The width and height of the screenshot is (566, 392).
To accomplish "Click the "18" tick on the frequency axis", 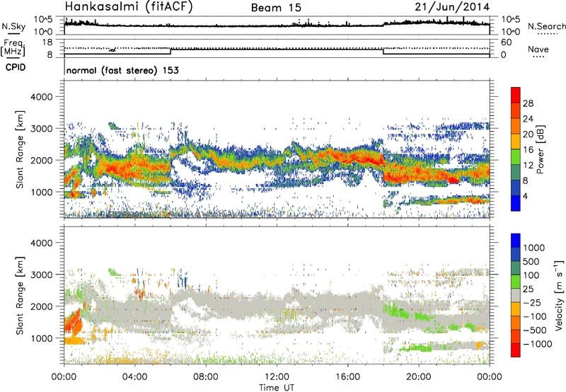I will click(x=48, y=42).
